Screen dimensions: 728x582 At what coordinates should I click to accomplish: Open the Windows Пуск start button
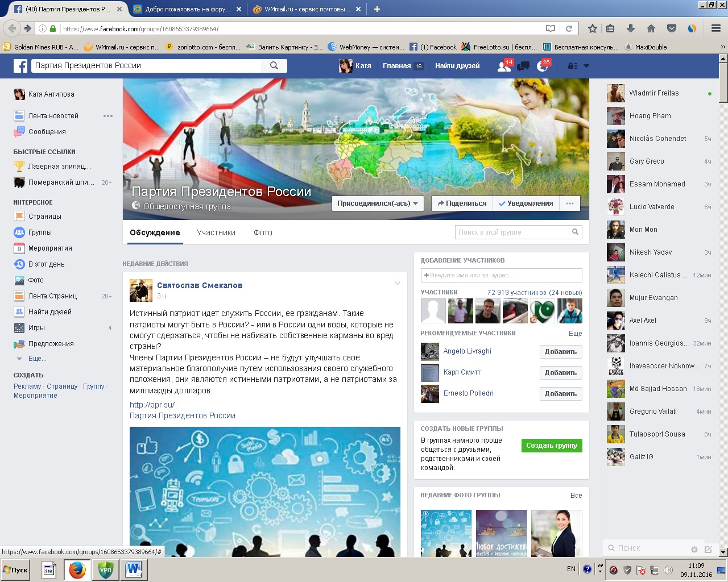tap(16, 570)
